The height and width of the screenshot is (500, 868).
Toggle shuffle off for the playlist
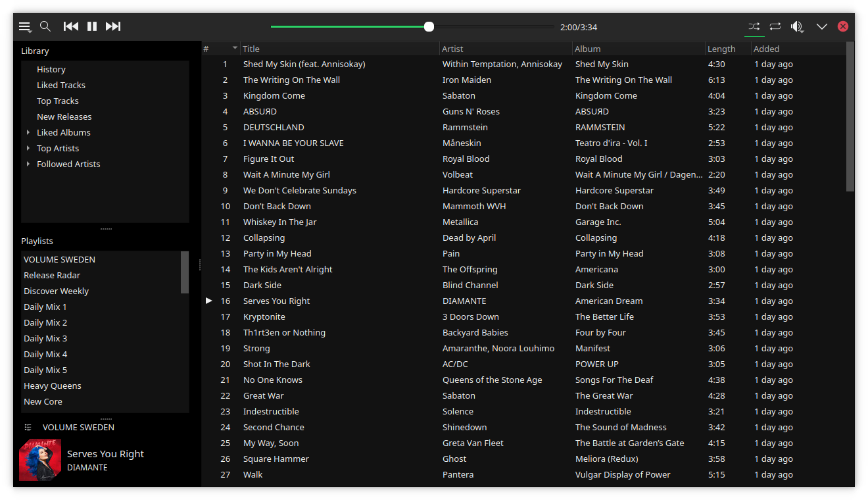[753, 26]
